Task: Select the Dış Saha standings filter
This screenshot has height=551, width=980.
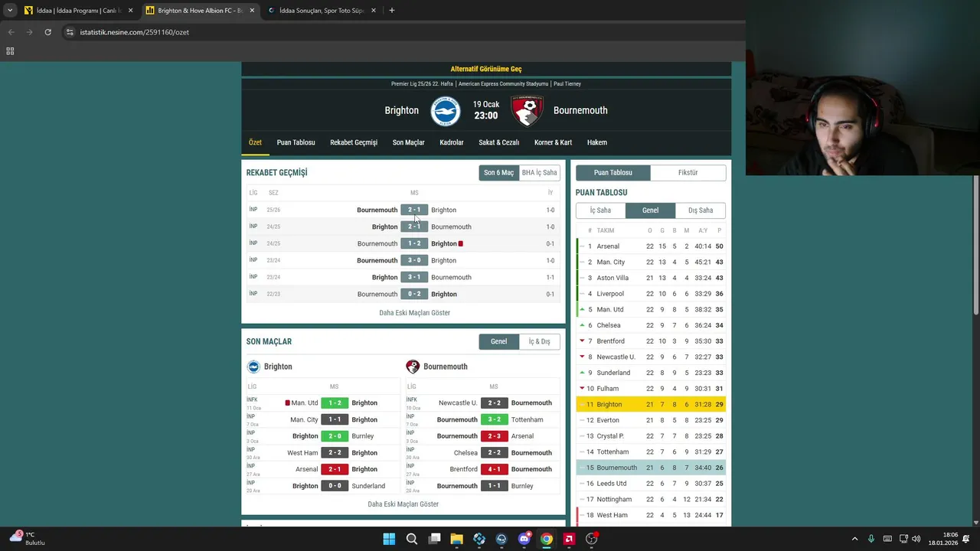Action: pos(701,210)
